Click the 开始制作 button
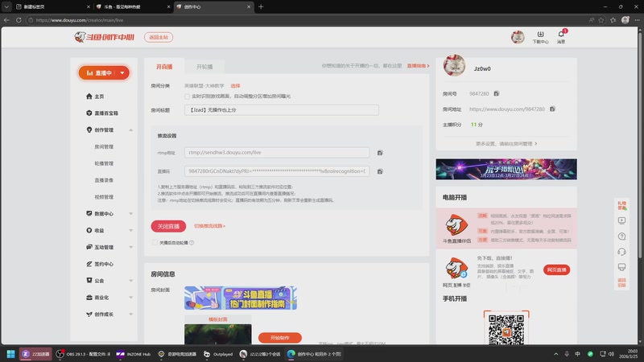The image size is (644, 362). 279,337
